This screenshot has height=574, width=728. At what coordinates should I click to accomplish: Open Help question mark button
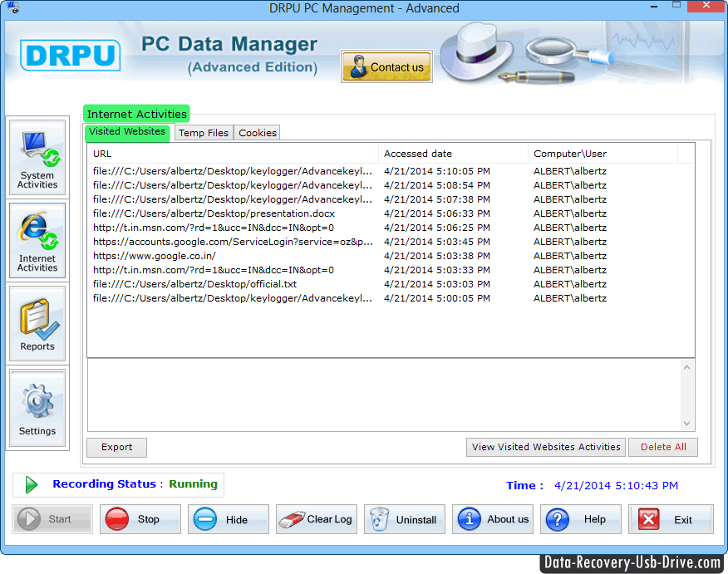[x=581, y=519]
